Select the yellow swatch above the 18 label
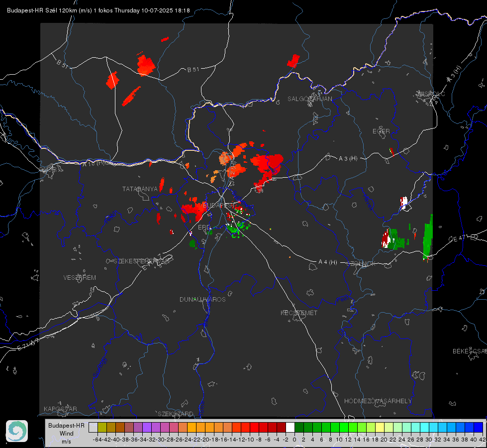The image size is (487, 448). pos(380,427)
